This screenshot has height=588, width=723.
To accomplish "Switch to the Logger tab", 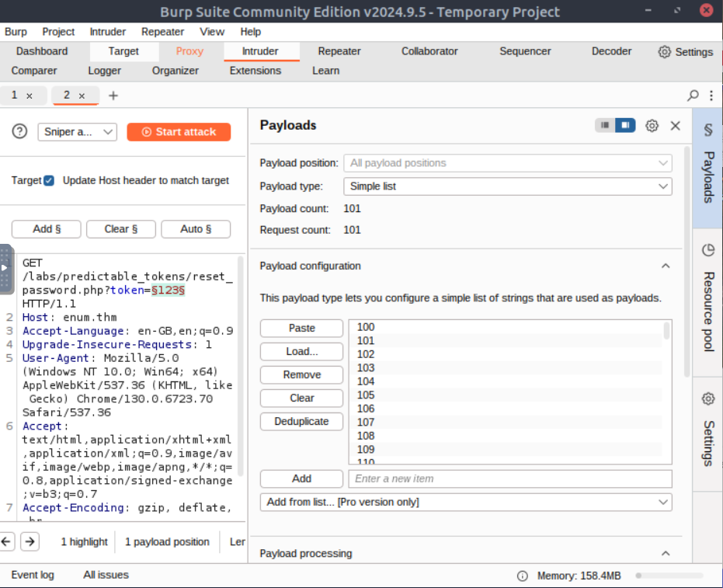I will click(105, 71).
